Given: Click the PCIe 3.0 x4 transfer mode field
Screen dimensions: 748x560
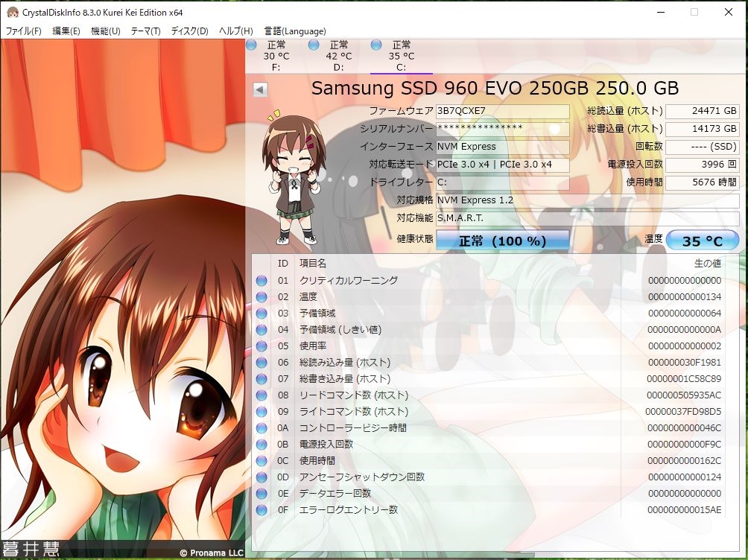Looking at the screenshot, I should click(x=503, y=165).
